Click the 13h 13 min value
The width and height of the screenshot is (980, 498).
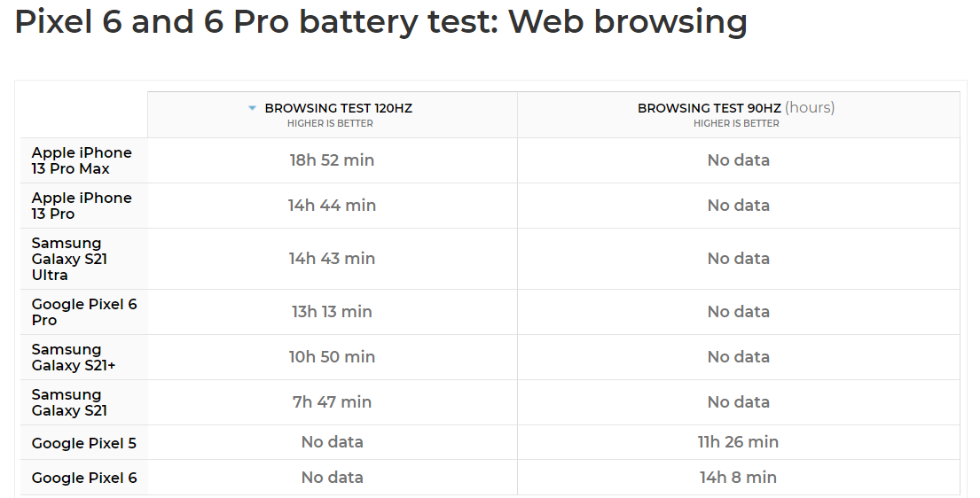[332, 312]
